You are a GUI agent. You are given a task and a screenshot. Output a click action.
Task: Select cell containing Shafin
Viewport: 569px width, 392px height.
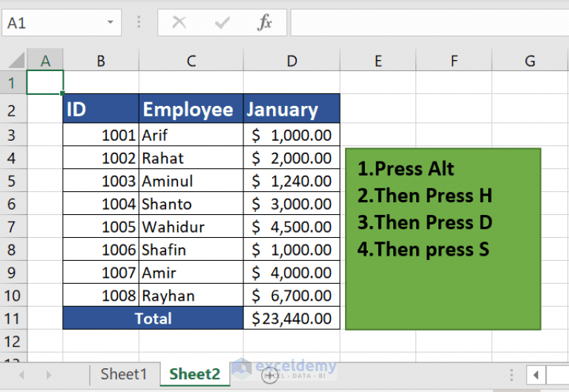coord(191,249)
